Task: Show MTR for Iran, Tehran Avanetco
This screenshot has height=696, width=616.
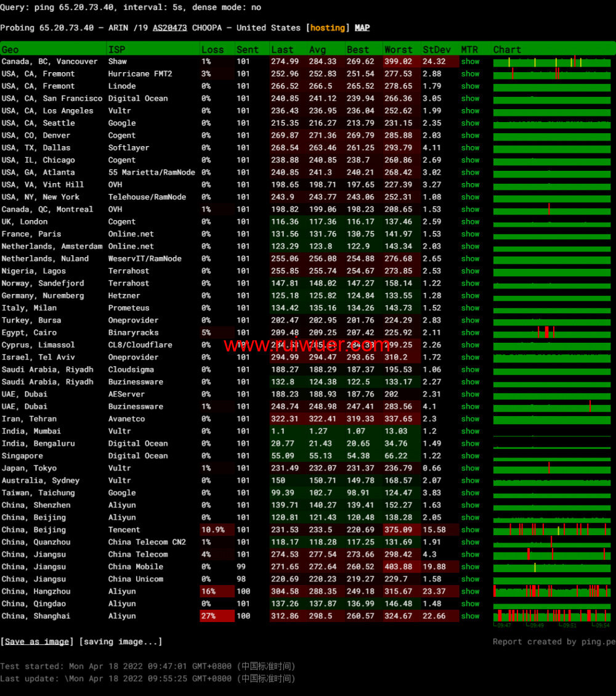Action: [470, 419]
